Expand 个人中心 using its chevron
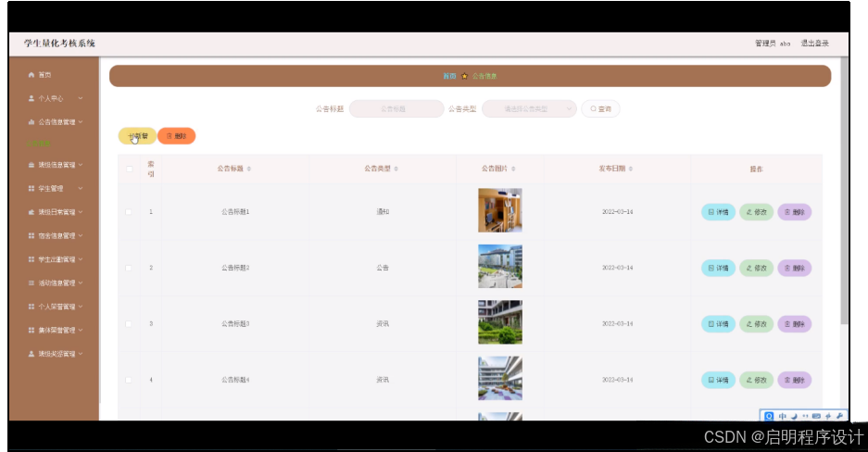Viewport: 868px width, 452px height. [x=81, y=98]
